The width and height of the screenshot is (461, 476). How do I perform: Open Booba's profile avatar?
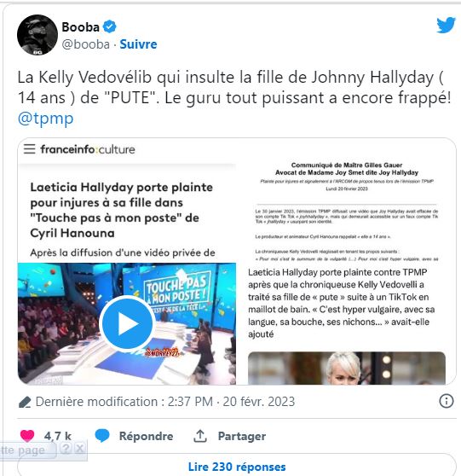(x=37, y=35)
